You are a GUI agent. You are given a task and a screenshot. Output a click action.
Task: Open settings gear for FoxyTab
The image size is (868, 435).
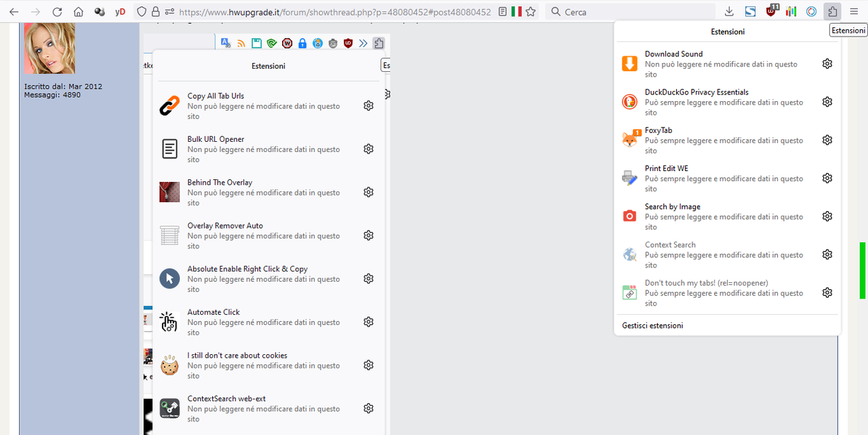point(827,140)
